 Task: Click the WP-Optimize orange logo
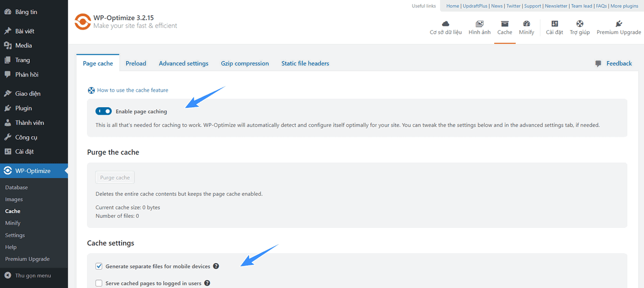[x=83, y=22]
